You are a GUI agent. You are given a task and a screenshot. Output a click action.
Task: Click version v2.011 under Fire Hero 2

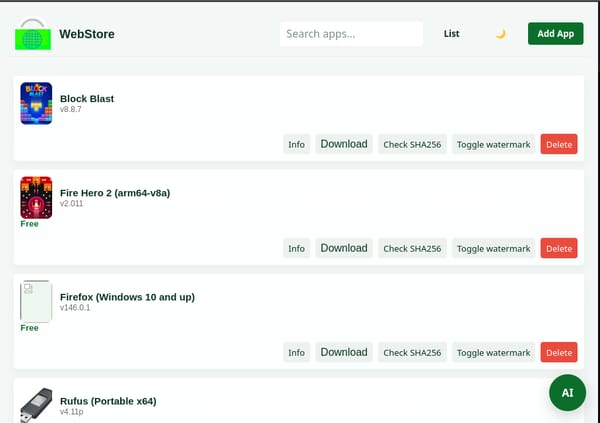[x=72, y=203]
